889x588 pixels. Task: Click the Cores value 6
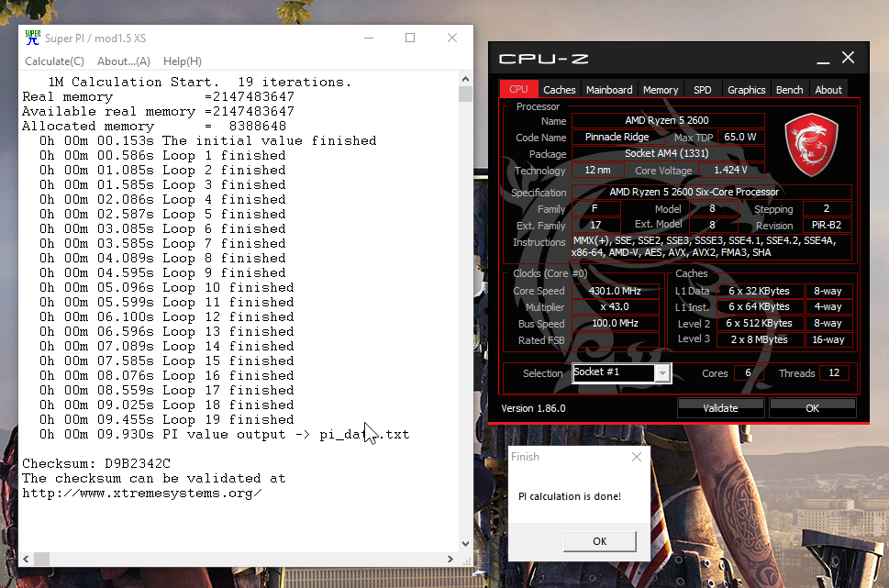click(x=749, y=372)
